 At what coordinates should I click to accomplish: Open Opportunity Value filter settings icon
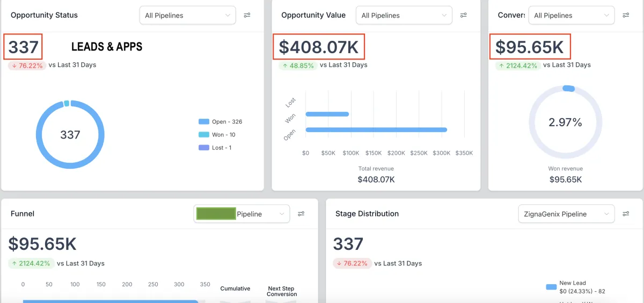[x=464, y=15]
